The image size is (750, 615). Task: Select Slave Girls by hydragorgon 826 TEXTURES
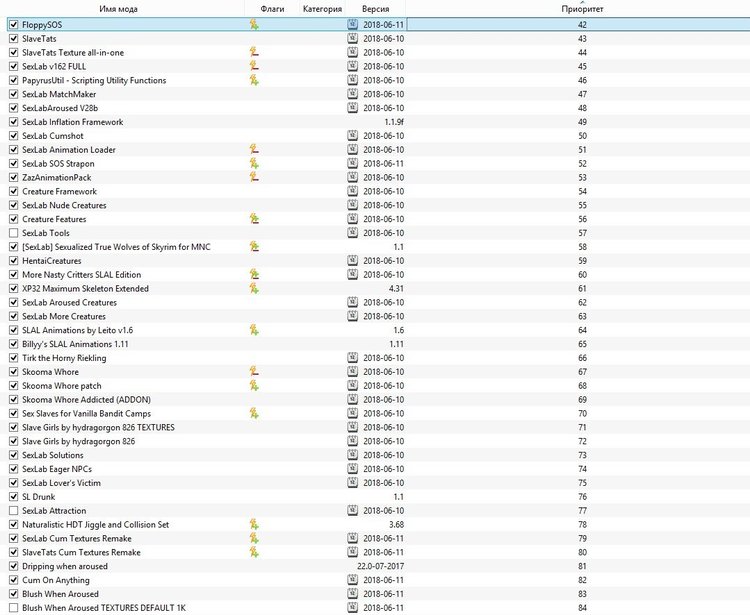[x=99, y=427]
